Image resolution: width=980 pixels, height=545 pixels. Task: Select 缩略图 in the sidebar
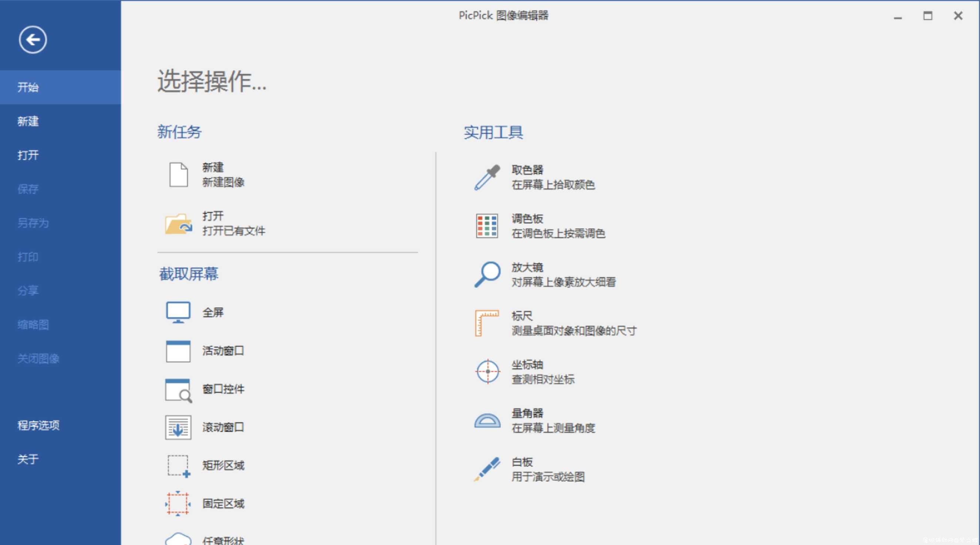[x=61, y=324]
